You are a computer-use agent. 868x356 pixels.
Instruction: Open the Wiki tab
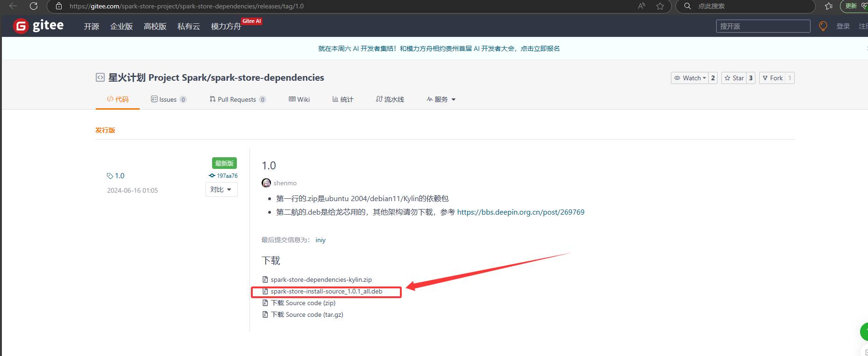click(x=299, y=99)
